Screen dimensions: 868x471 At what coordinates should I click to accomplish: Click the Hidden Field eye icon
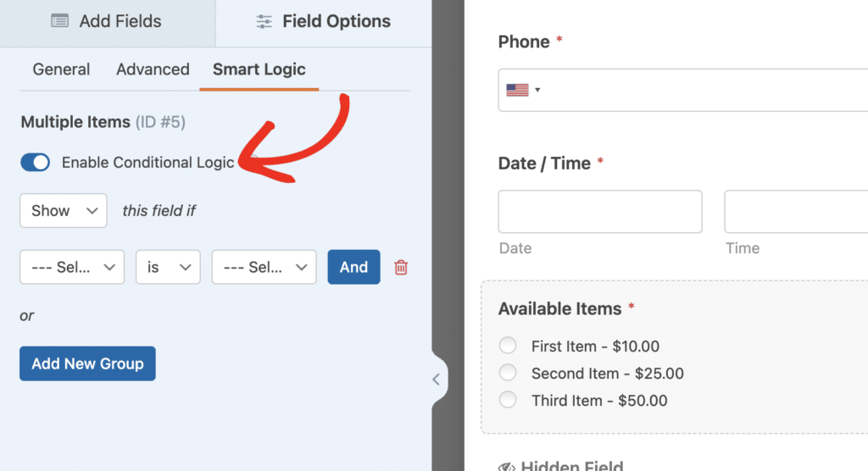pos(507,466)
